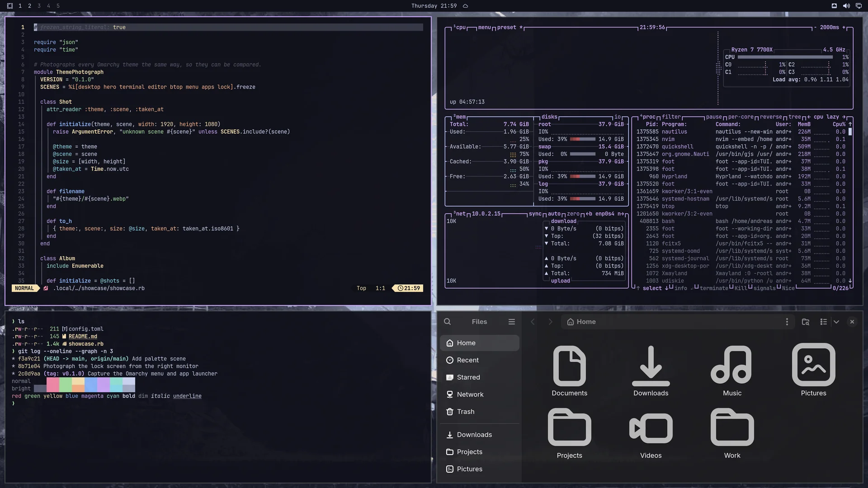Expand the view options chevron in Files
868x488 pixels.
(x=836, y=322)
